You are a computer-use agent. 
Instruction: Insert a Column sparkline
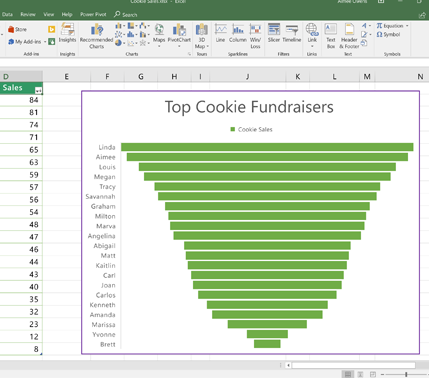pyautogui.click(x=238, y=33)
